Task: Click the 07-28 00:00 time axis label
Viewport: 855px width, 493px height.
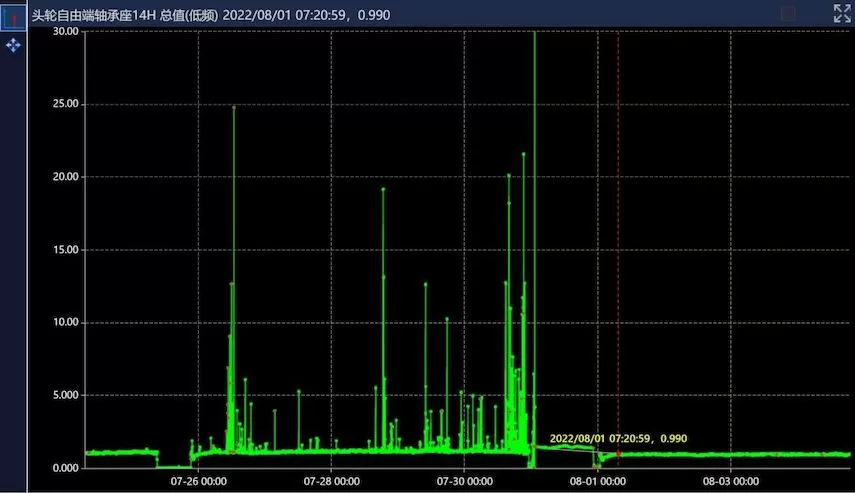Action: tap(332, 481)
